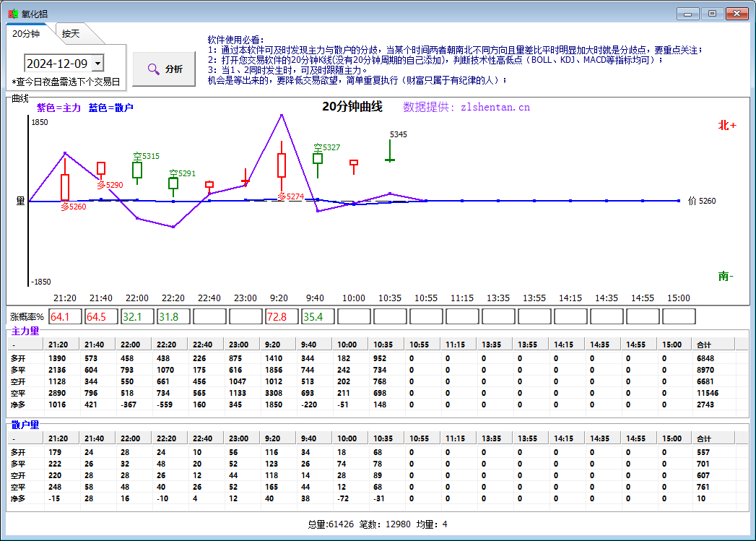Image resolution: width=756 pixels, height=541 pixels.
Task: Click the green 32.1 probability box
Action: (x=136, y=316)
